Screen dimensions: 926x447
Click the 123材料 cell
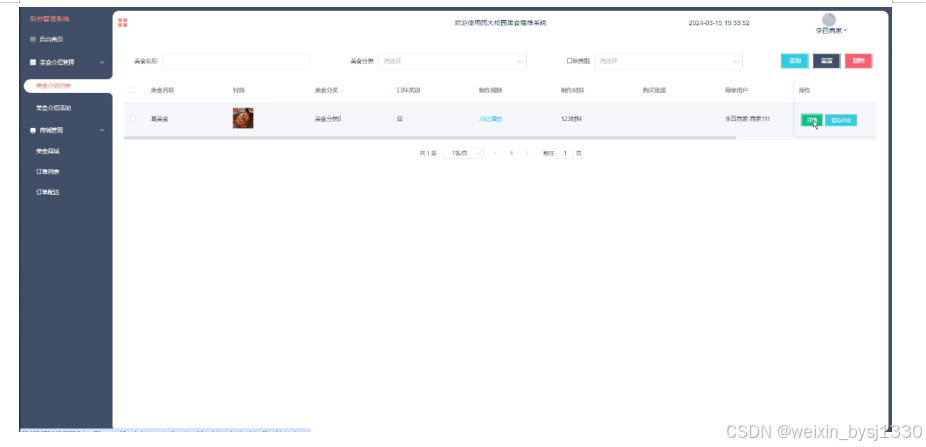571,119
